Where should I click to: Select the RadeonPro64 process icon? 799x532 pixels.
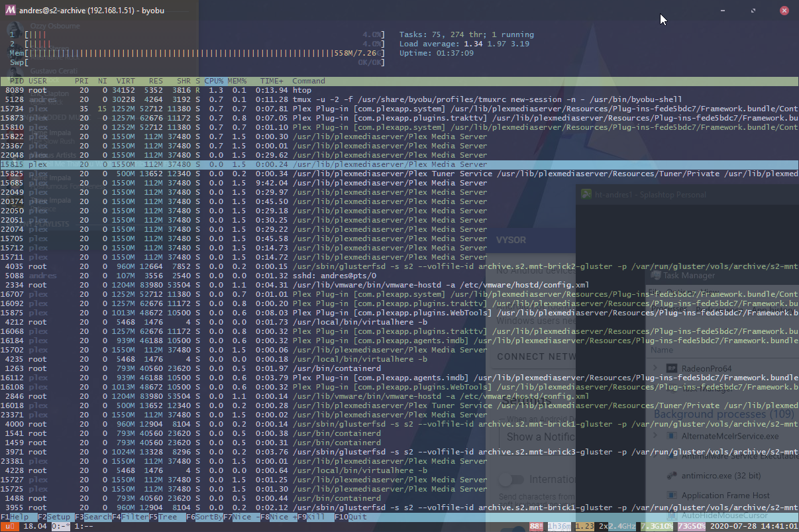point(673,368)
